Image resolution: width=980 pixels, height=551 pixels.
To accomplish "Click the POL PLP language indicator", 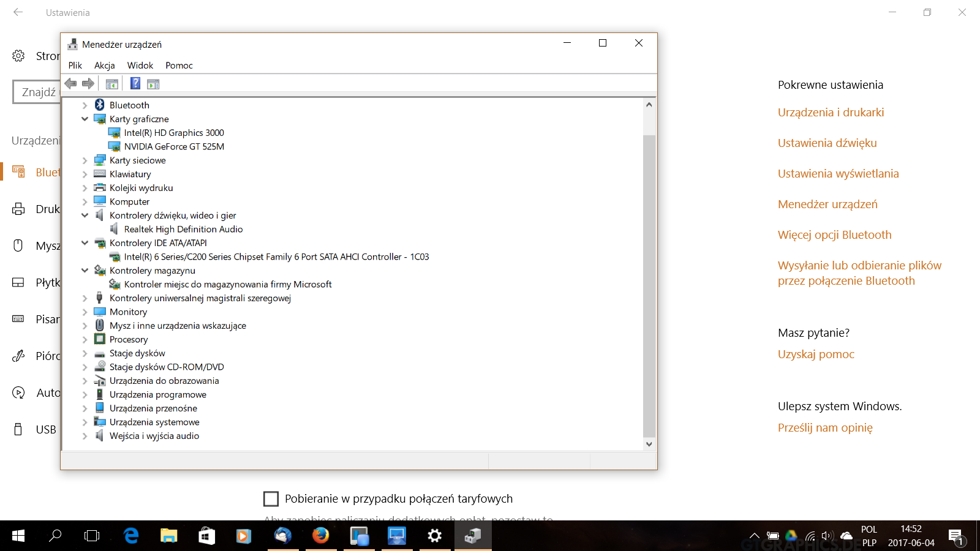I will (869, 536).
